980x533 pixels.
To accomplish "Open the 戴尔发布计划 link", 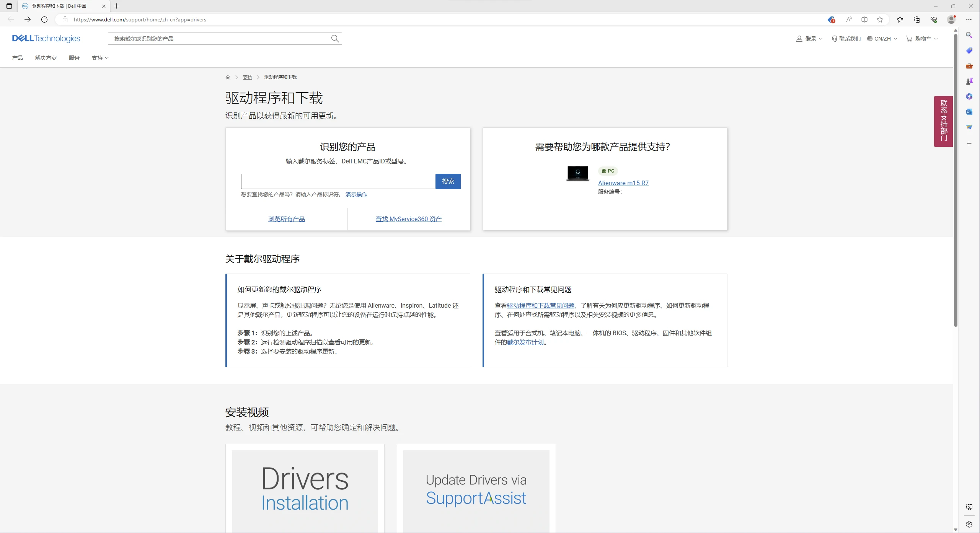I will 525,342.
